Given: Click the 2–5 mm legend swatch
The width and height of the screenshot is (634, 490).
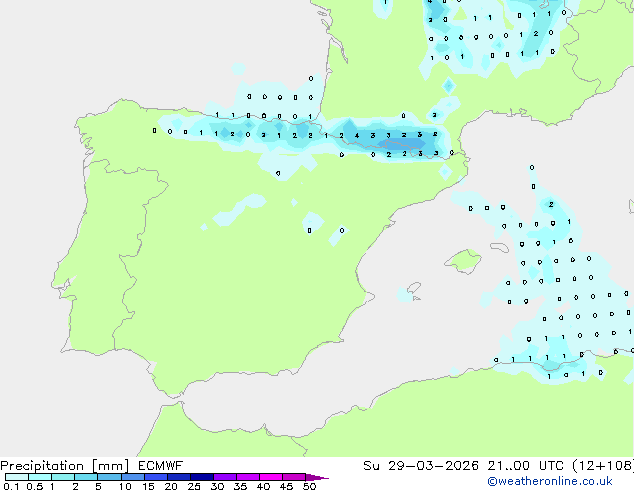Looking at the screenshot, I should point(86,477).
